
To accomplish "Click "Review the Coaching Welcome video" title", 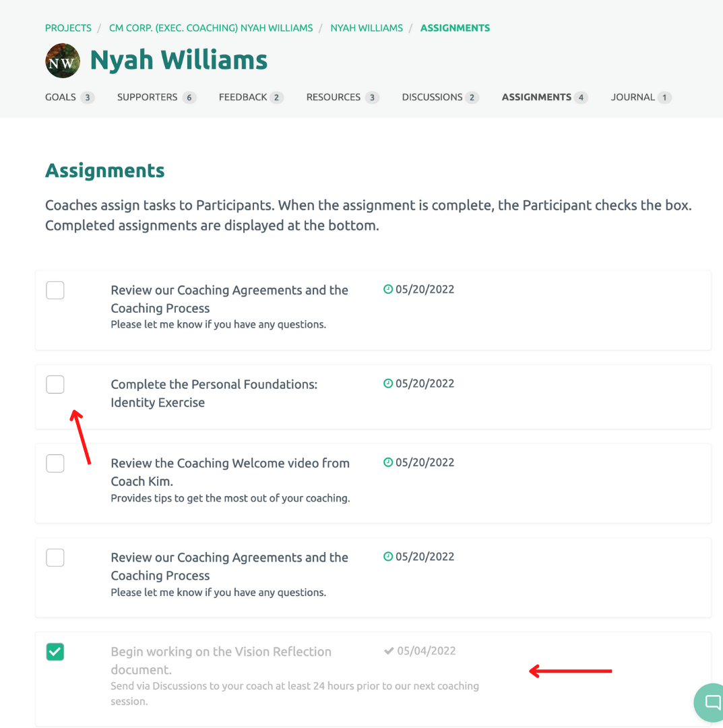I will tap(230, 472).
